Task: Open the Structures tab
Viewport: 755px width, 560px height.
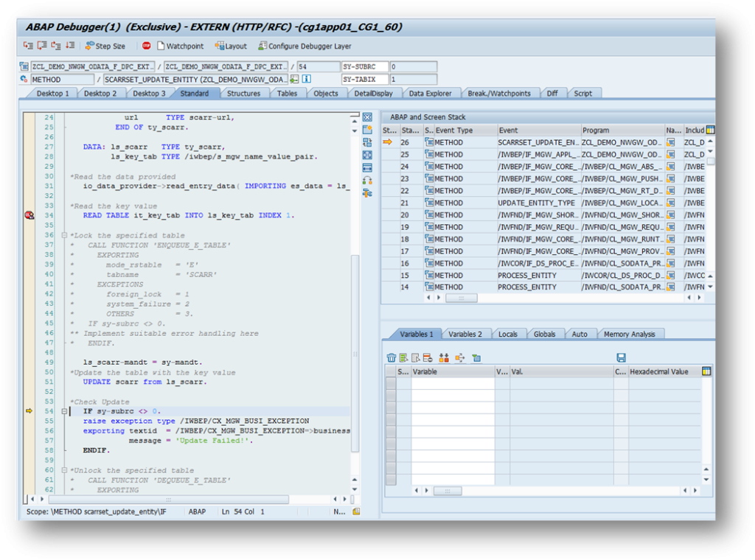Action: pos(243,94)
